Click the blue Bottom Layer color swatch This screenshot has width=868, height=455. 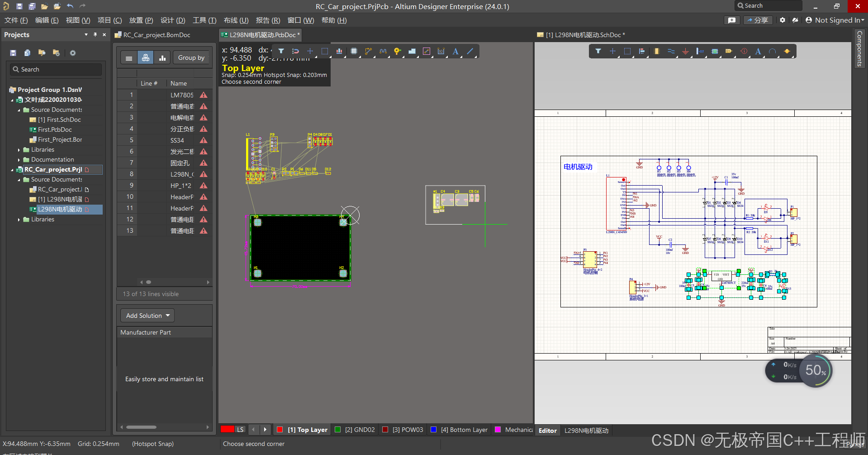pos(433,430)
